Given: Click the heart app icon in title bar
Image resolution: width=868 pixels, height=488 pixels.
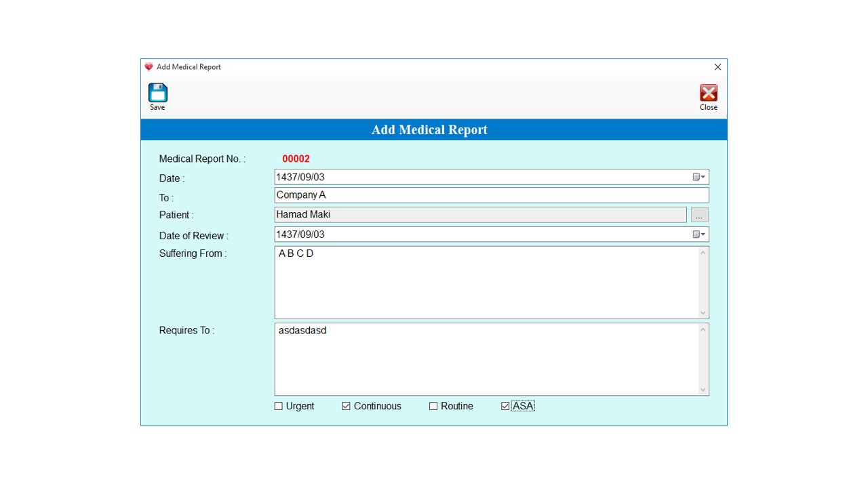Looking at the screenshot, I should (x=149, y=67).
